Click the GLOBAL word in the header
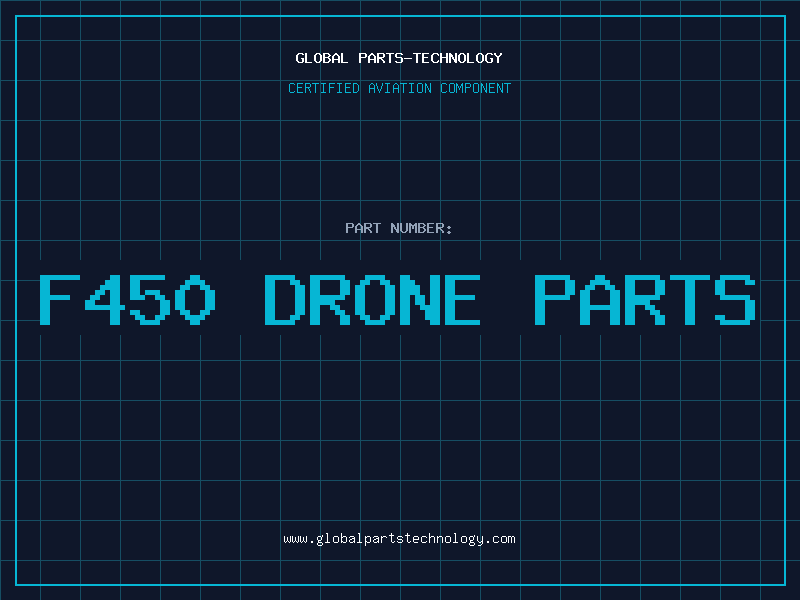The width and height of the screenshot is (800, 600). (x=321, y=58)
